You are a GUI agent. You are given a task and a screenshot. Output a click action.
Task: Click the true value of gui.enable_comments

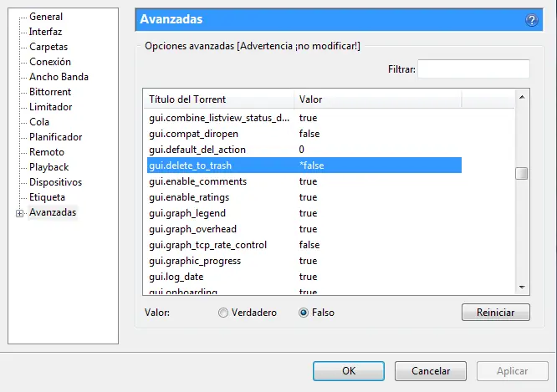[x=308, y=181]
